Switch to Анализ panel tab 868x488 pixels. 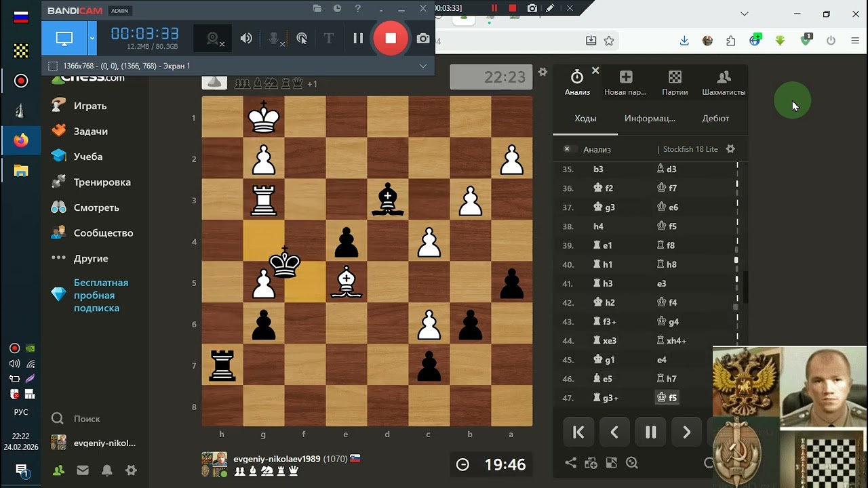click(x=577, y=83)
